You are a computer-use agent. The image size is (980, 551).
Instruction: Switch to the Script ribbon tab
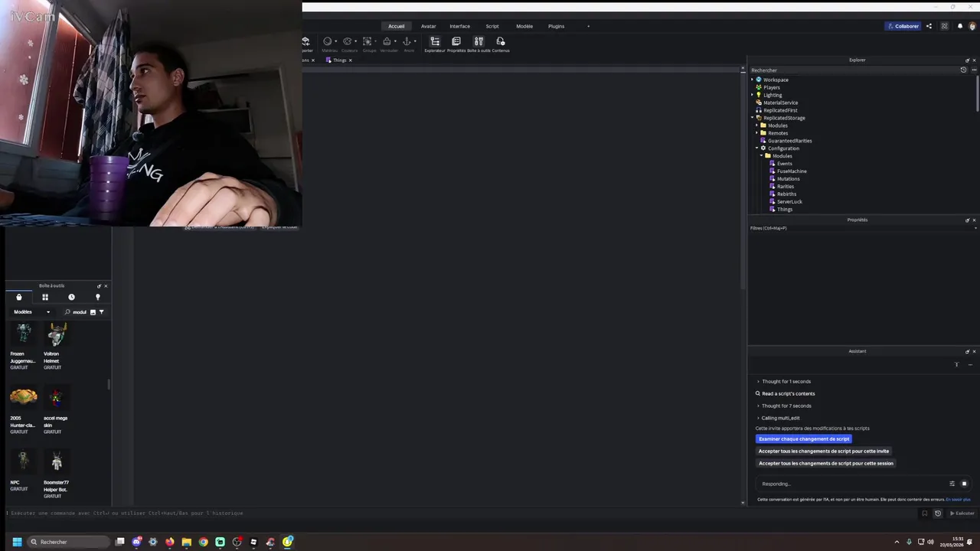[x=492, y=26]
